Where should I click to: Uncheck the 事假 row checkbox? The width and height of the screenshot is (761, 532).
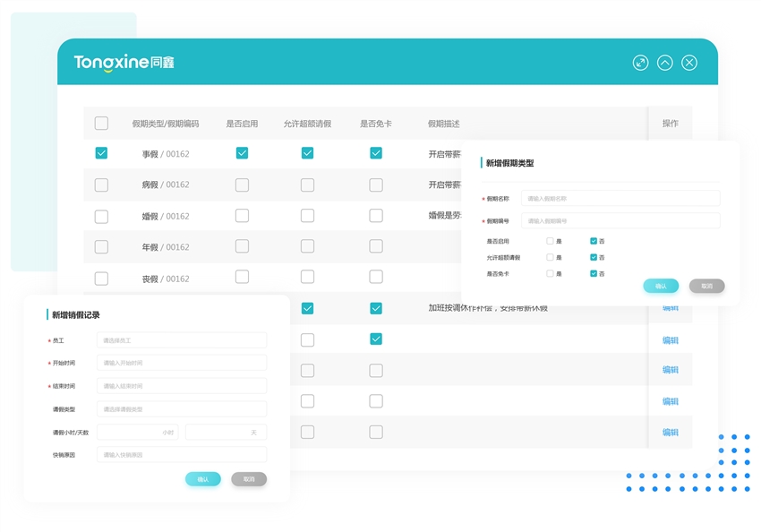[101, 153]
